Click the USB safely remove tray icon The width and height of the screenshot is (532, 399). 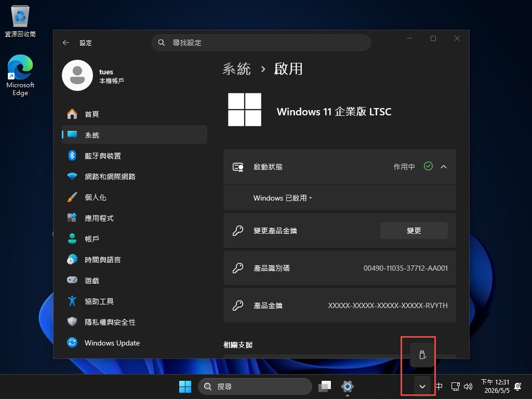pos(422,355)
